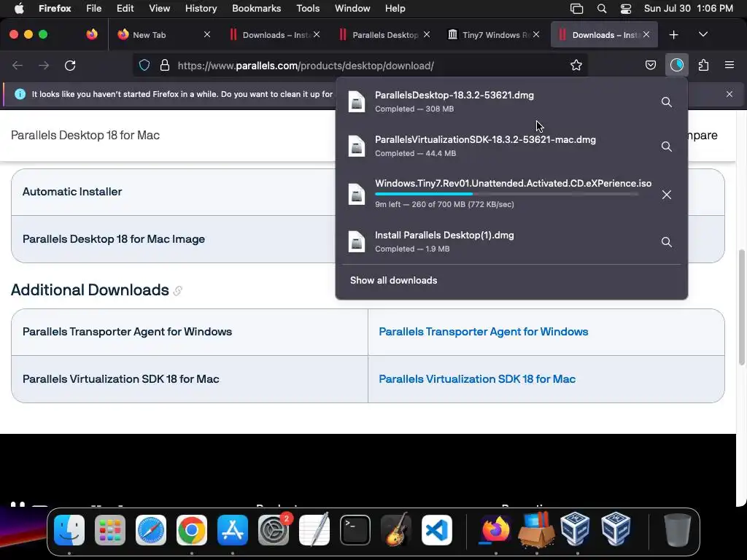
Task: Click the page vertical scrollbar
Action: point(741,307)
